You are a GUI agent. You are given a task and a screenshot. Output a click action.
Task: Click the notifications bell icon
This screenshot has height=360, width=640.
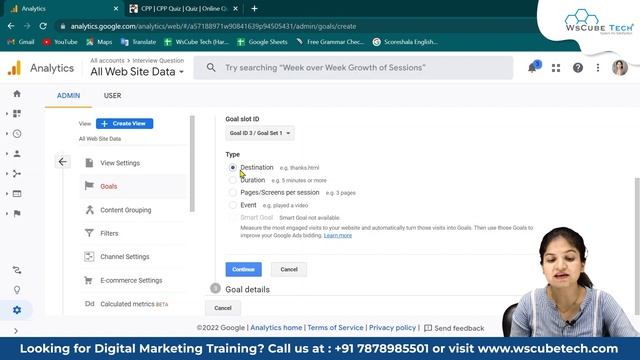tap(533, 68)
